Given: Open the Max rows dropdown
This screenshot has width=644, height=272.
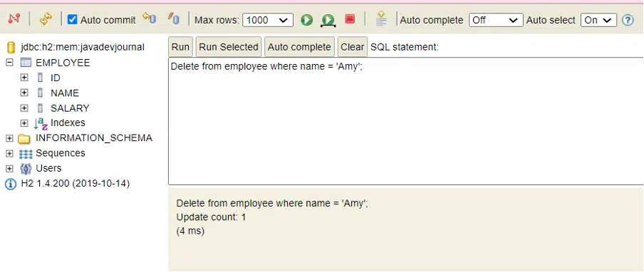Looking at the screenshot, I should [x=268, y=20].
